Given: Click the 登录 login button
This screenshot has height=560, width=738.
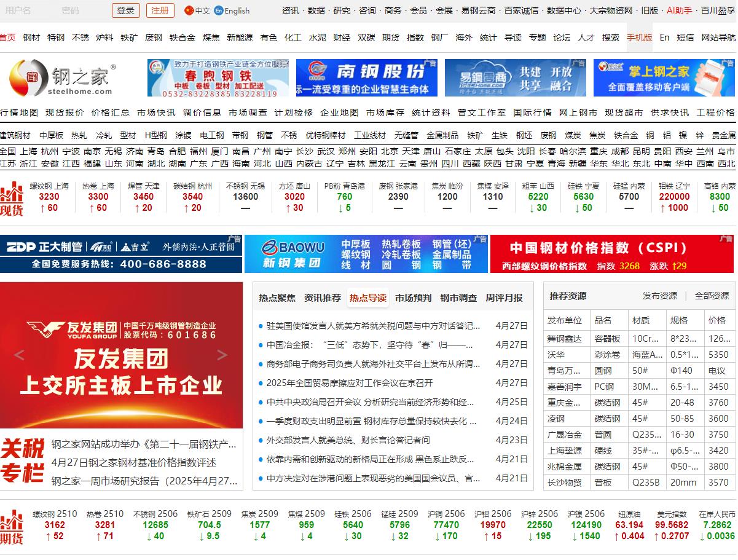Looking at the screenshot, I should coord(125,10).
